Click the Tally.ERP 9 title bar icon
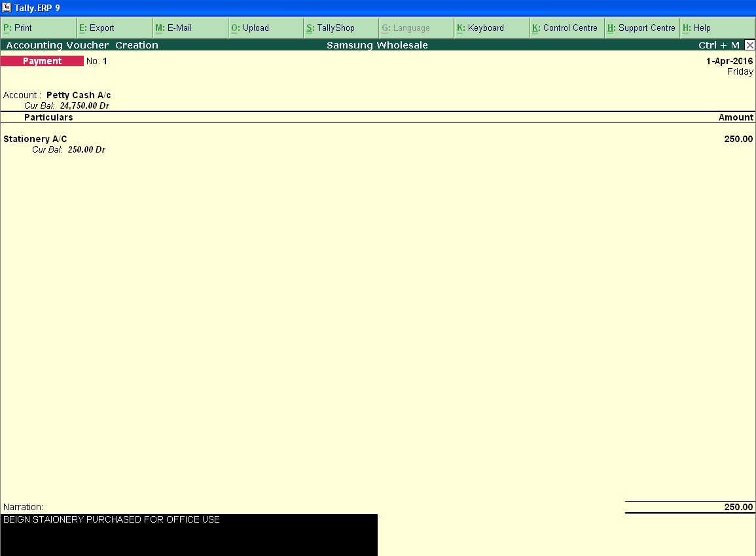The image size is (756, 556). [x=7, y=8]
